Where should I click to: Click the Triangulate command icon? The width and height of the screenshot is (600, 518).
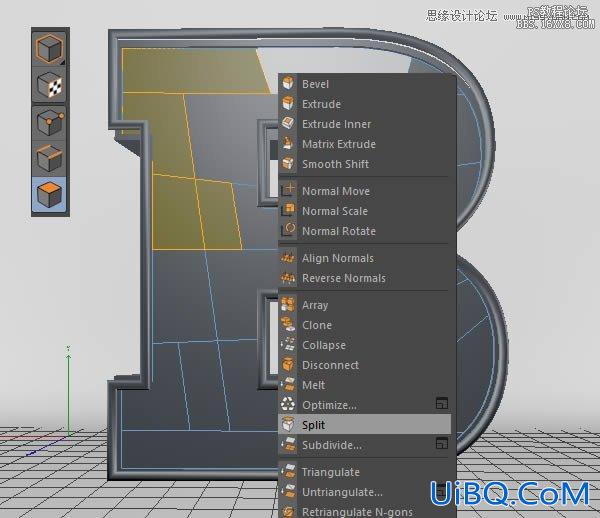point(288,471)
